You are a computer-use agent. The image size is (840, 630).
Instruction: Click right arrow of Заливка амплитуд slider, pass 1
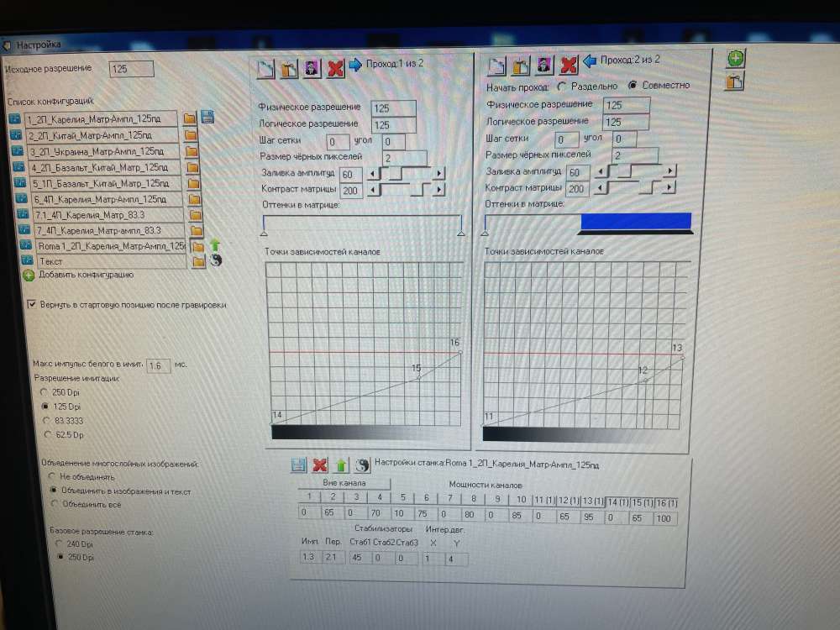coord(438,174)
